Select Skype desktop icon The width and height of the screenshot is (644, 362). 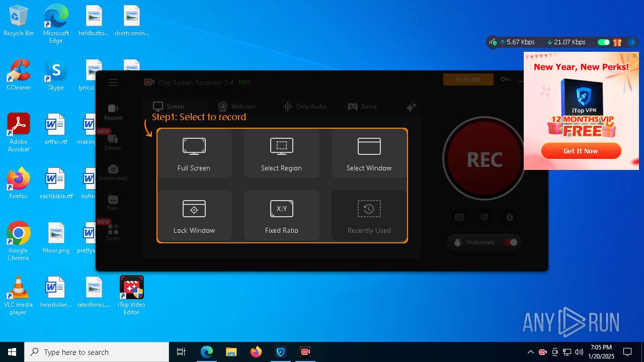pos(56,75)
